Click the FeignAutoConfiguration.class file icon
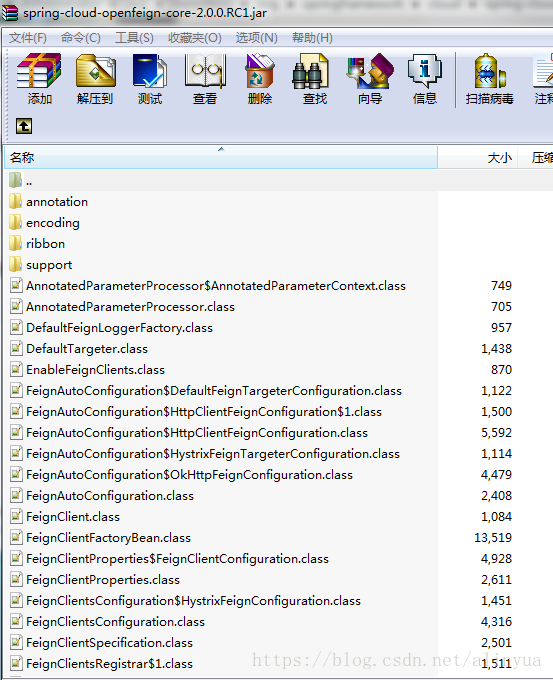Screen dimensions: 553x680 pos(16,495)
